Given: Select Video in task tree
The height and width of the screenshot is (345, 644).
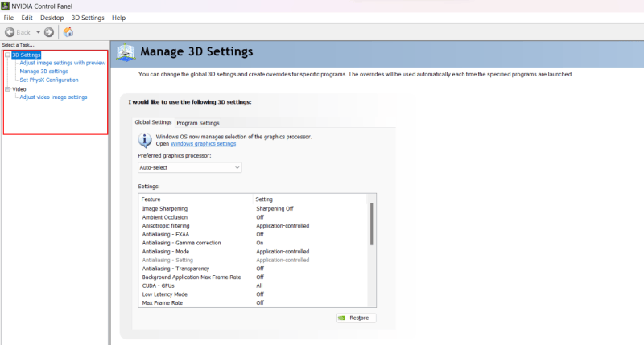Looking at the screenshot, I should pos(19,89).
